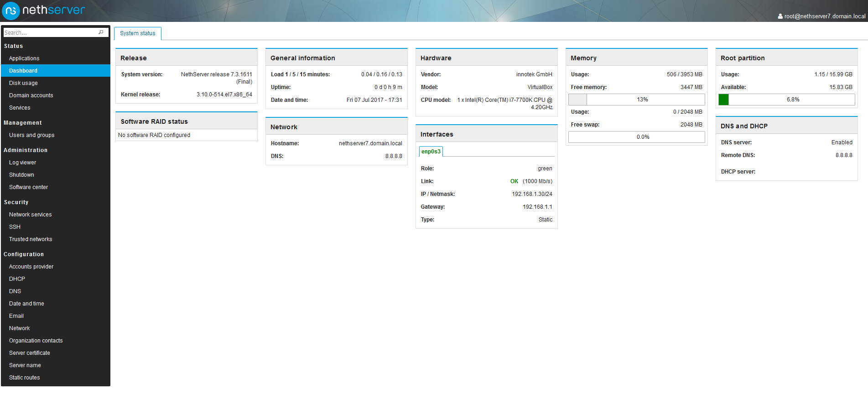Click the root partition usage bar
The image size is (868, 395).
(x=787, y=100)
